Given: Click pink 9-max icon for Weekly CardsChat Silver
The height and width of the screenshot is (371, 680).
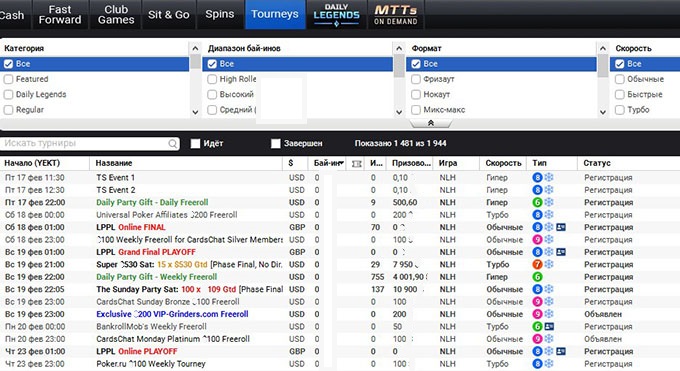Looking at the screenshot, I should coord(537,240).
